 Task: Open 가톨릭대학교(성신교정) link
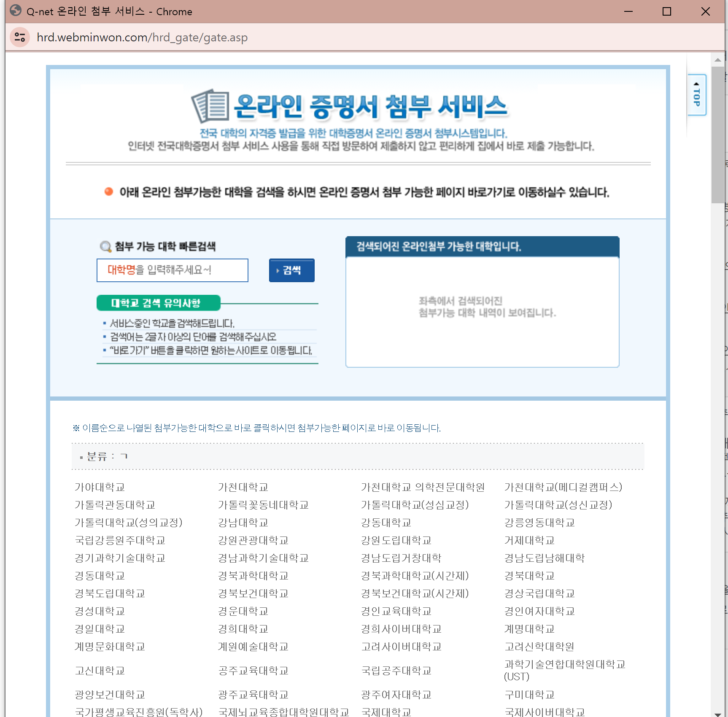pyautogui.click(x=558, y=505)
